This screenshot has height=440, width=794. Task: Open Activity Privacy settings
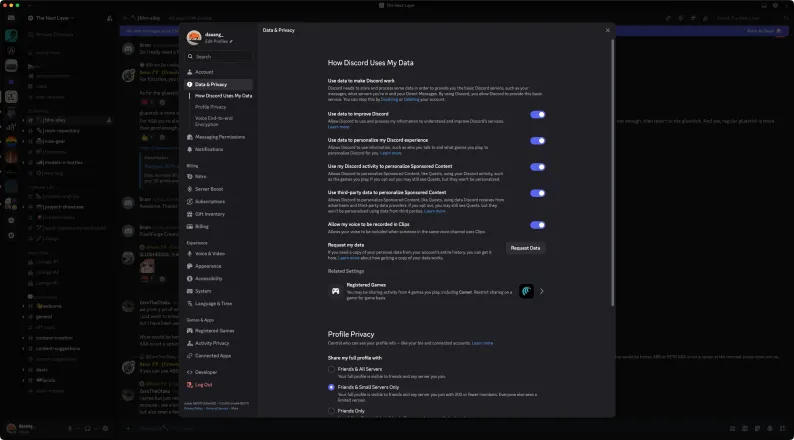click(x=218, y=343)
